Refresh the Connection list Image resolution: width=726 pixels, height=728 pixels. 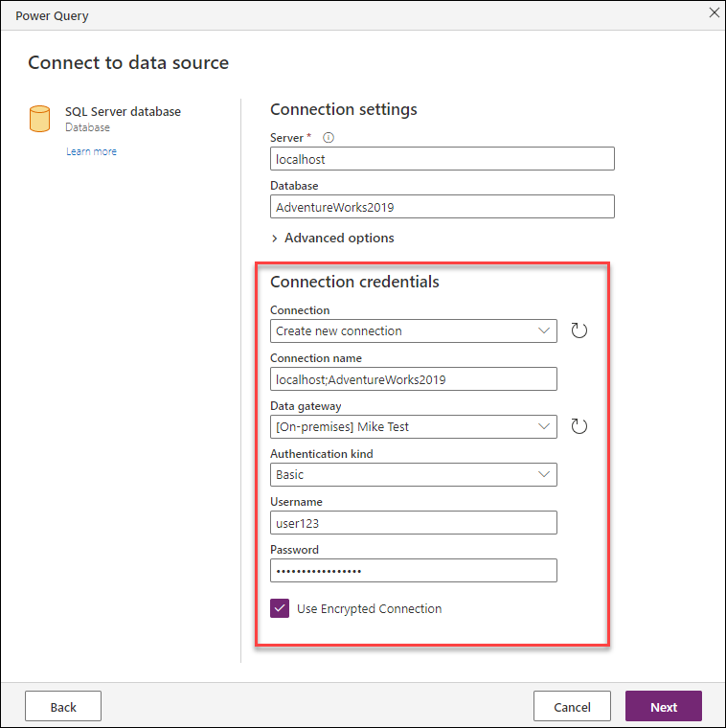pos(579,330)
